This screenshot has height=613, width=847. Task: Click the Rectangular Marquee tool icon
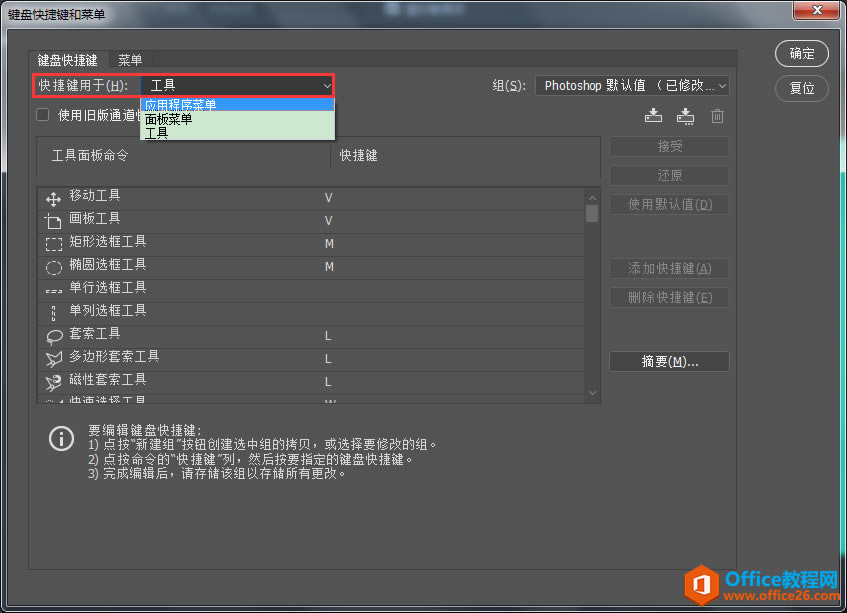(x=53, y=245)
